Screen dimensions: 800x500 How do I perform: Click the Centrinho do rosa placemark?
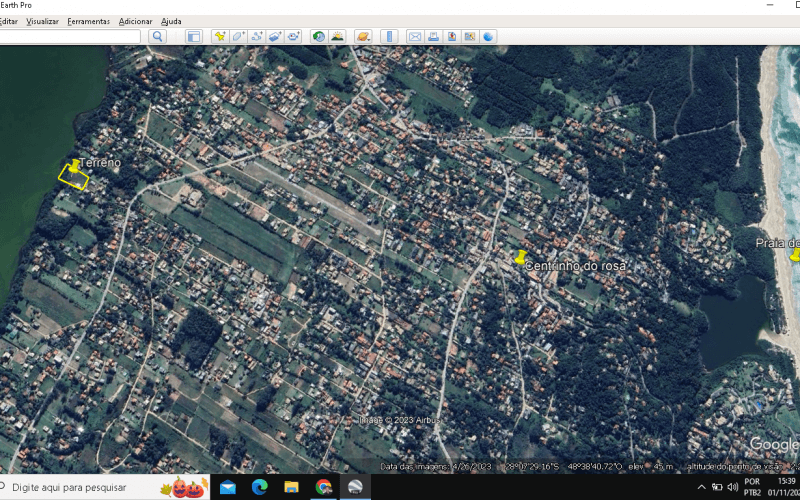point(520,257)
